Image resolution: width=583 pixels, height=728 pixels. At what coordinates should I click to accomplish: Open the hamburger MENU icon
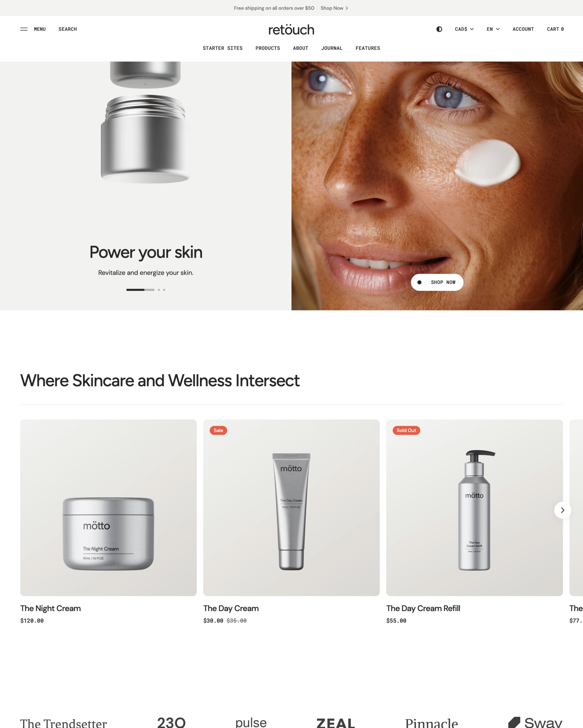(24, 29)
